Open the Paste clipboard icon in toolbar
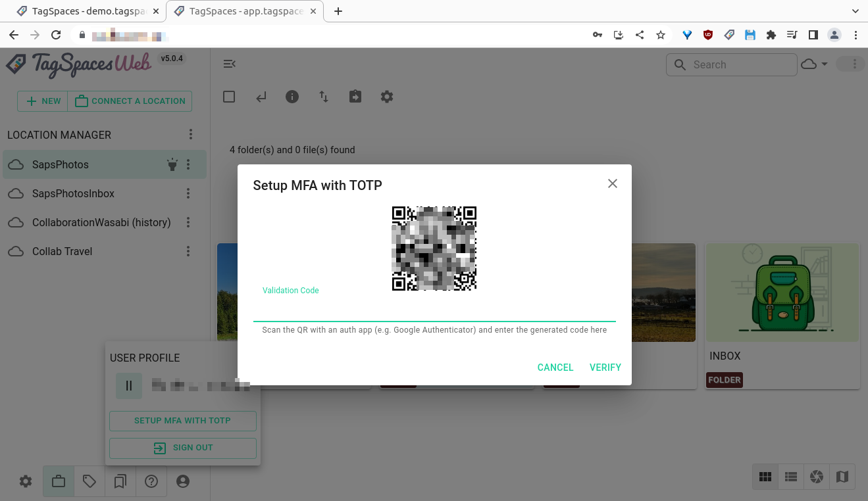The image size is (868, 501). (x=355, y=97)
